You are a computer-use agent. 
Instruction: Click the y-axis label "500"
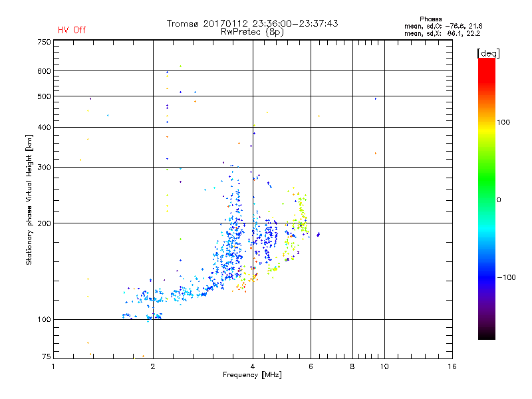44,96
